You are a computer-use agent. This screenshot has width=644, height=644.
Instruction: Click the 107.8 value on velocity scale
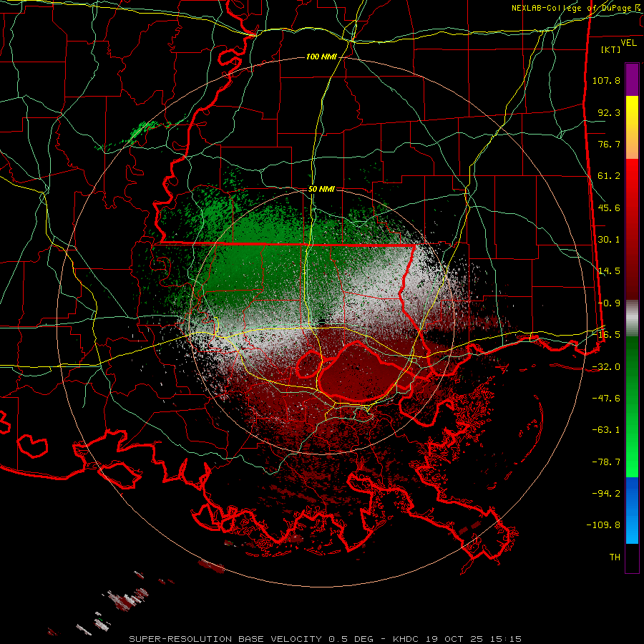click(606, 80)
